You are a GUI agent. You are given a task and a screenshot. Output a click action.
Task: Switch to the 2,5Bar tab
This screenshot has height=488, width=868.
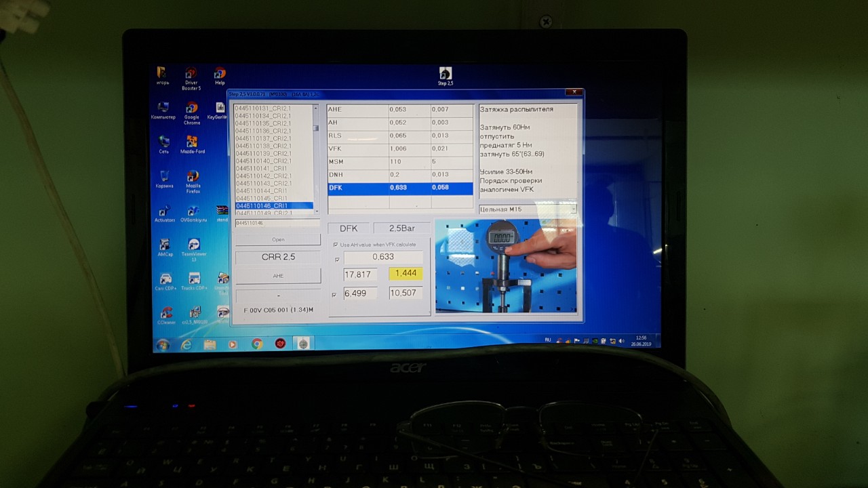point(401,228)
